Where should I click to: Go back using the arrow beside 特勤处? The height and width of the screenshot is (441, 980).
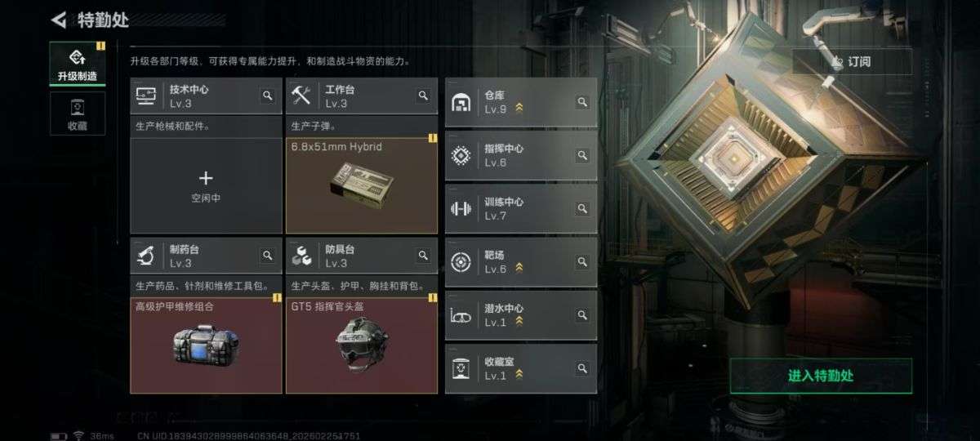tap(59, 20)
